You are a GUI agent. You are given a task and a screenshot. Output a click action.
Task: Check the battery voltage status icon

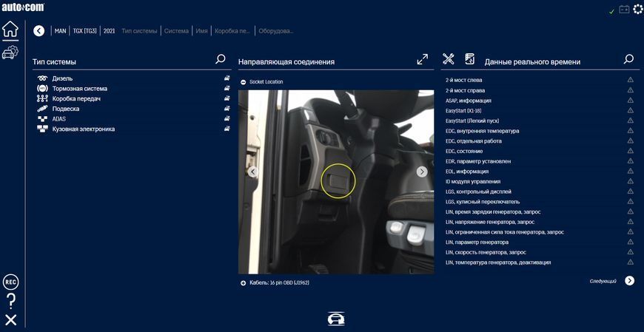[x=624, y=9]
